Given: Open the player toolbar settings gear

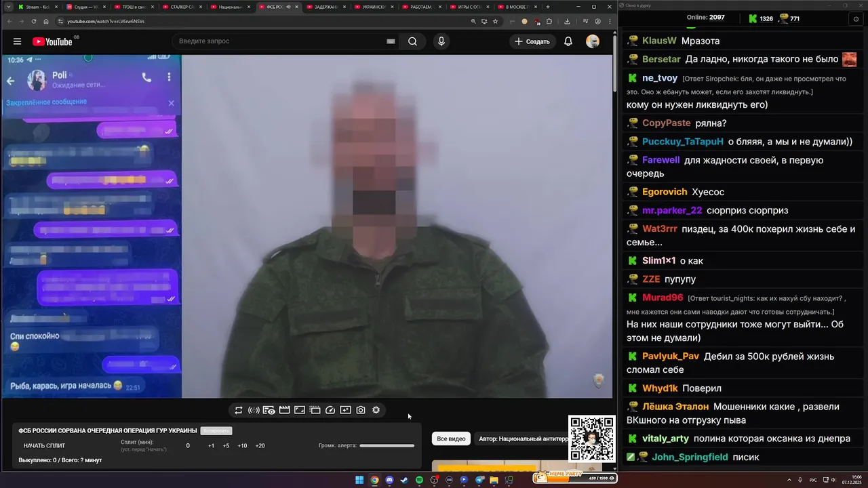Looking at the screenshot, I should coord(376,410).
